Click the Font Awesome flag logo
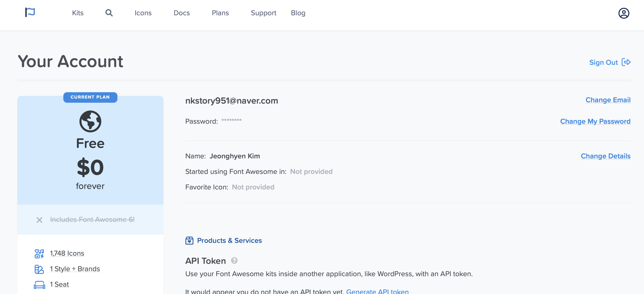This screenshot has width=644, height=294. tap(30, 12)
